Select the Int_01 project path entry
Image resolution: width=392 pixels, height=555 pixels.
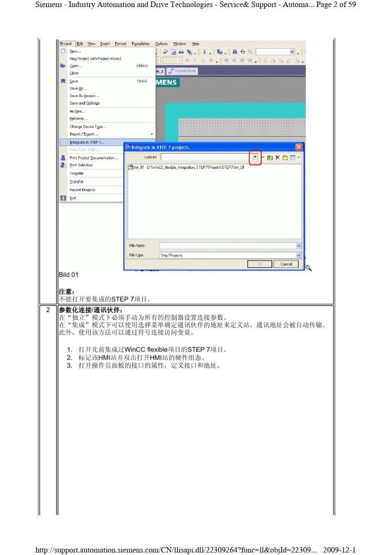tap(186, 167)
